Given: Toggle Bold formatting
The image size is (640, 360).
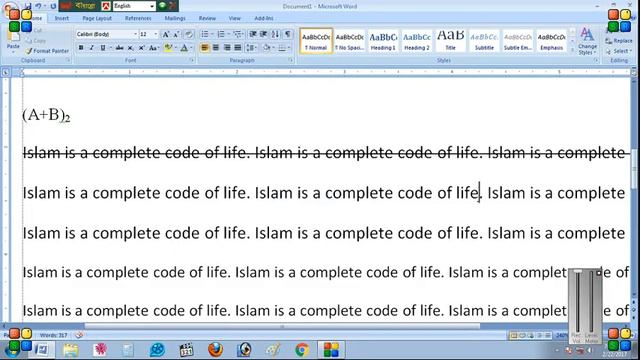Looking at the screenshot, I should tap(81, 48).
